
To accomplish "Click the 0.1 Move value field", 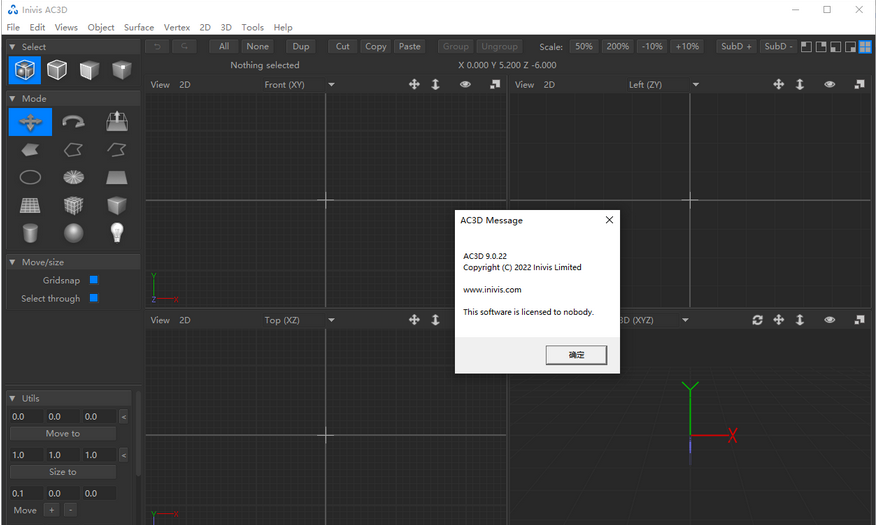I will point(26,493).
